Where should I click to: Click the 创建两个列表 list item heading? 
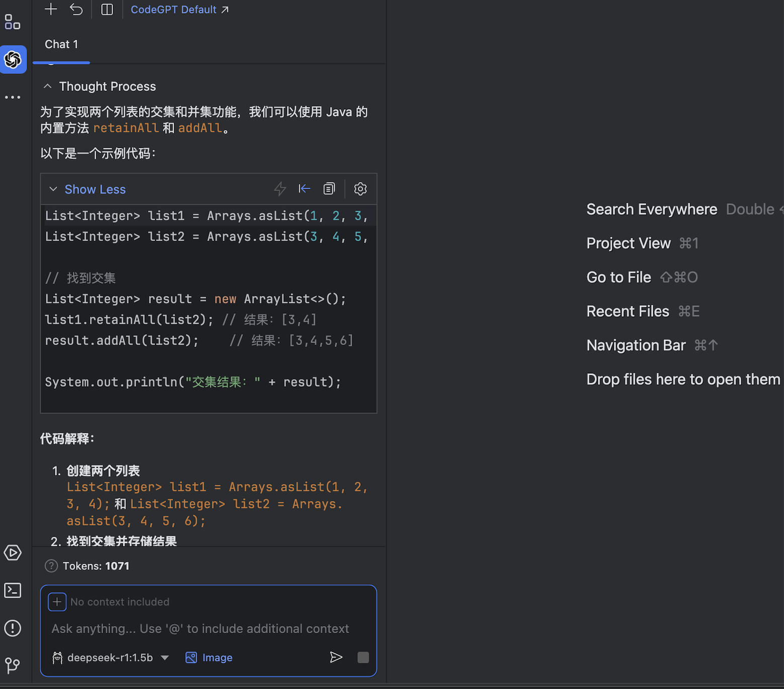click(103, 471)
